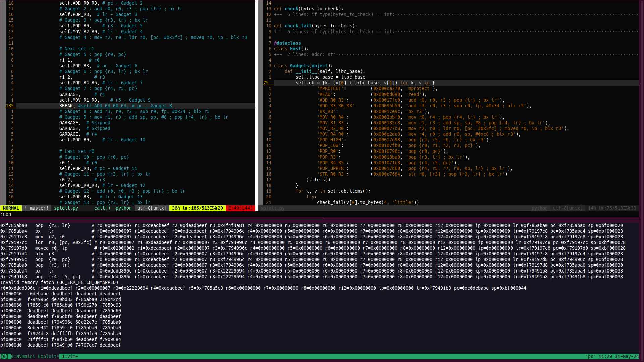Click the master! branch label in the statusline
This screenshot has height=362, width=644.
[39, 208]
